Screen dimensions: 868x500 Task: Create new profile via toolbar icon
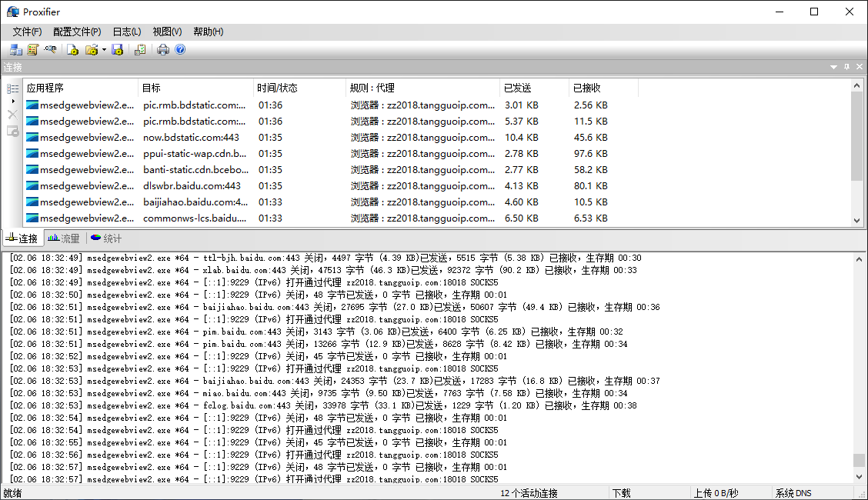tap(72, 50)
